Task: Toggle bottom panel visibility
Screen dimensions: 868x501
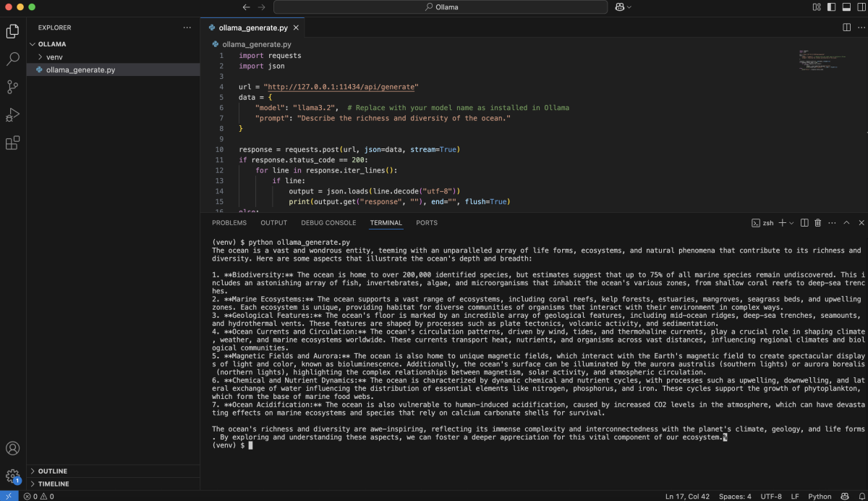Action: (846, 7)
